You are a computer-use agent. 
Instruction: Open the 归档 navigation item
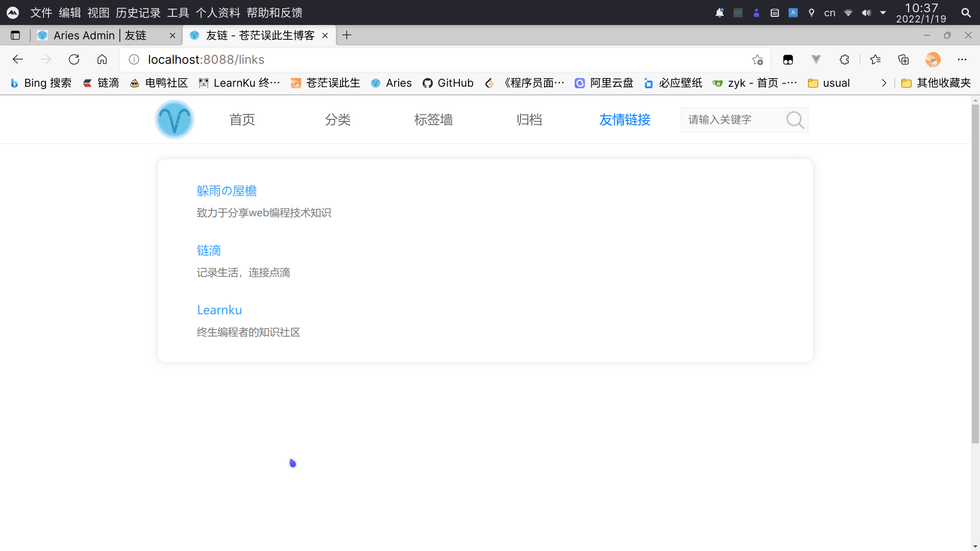(x=529, y=120)
